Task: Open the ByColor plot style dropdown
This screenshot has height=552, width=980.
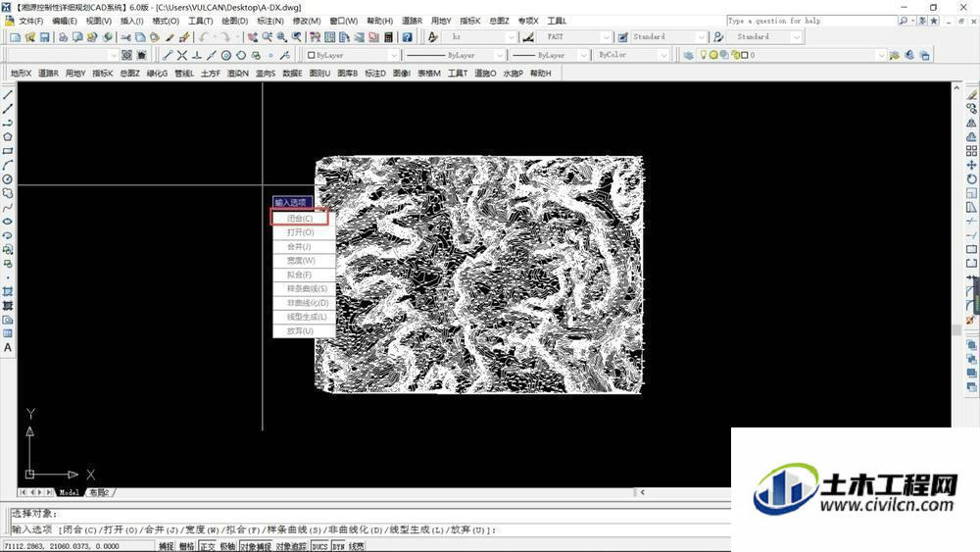Action: [663, 55]
